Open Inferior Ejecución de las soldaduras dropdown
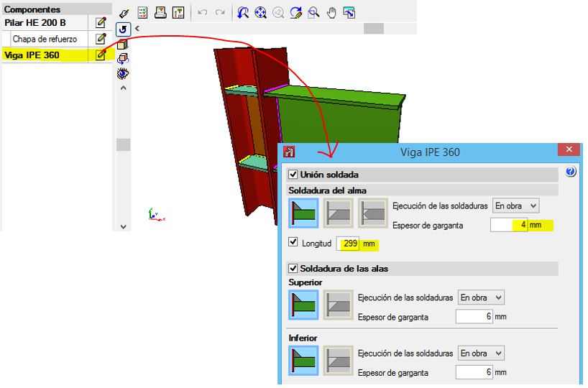This screenshot has width=588, height=388. click(x=481, y=354)
